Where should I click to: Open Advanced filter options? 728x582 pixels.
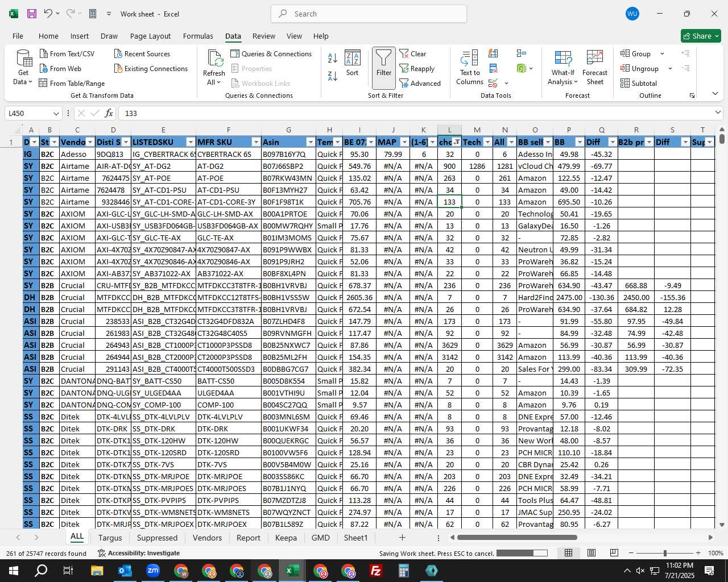point(420,83)
